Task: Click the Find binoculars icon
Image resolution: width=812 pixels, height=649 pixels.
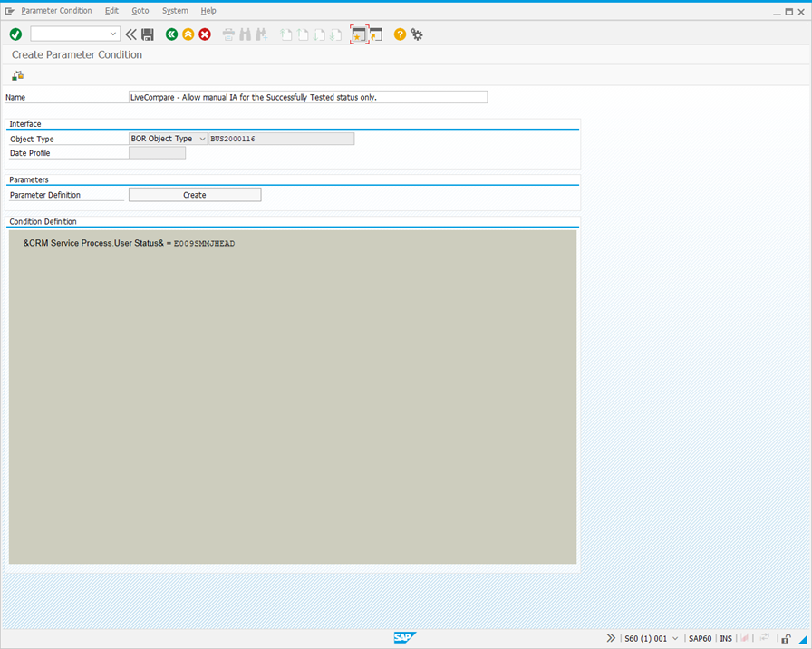Action: coord(245,34)
